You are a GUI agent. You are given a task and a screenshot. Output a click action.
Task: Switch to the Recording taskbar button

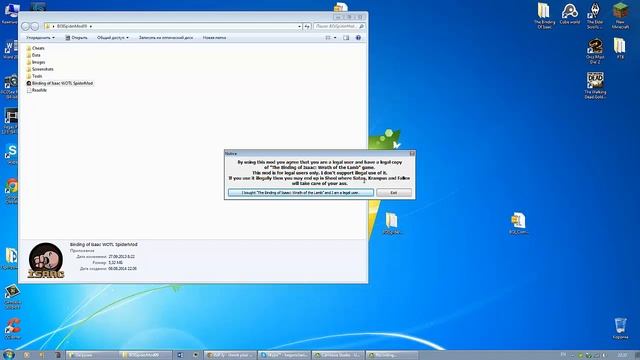pos(392,355)
